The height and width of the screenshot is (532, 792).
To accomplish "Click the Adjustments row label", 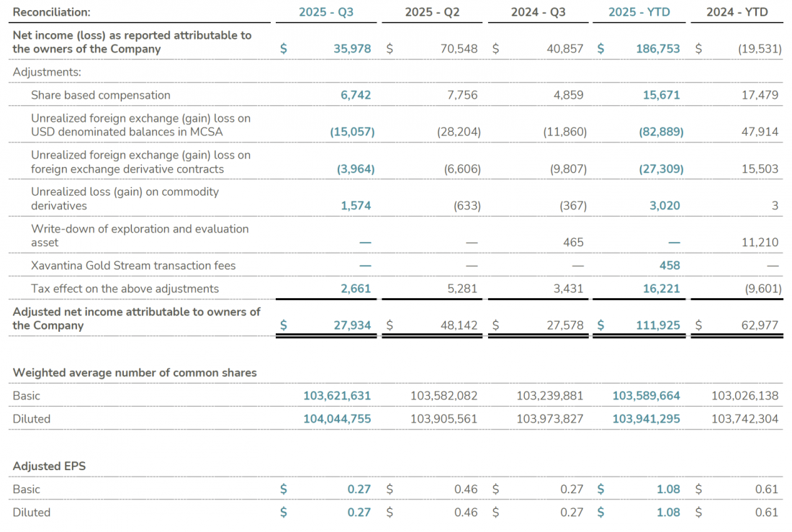I will point(47,72).
